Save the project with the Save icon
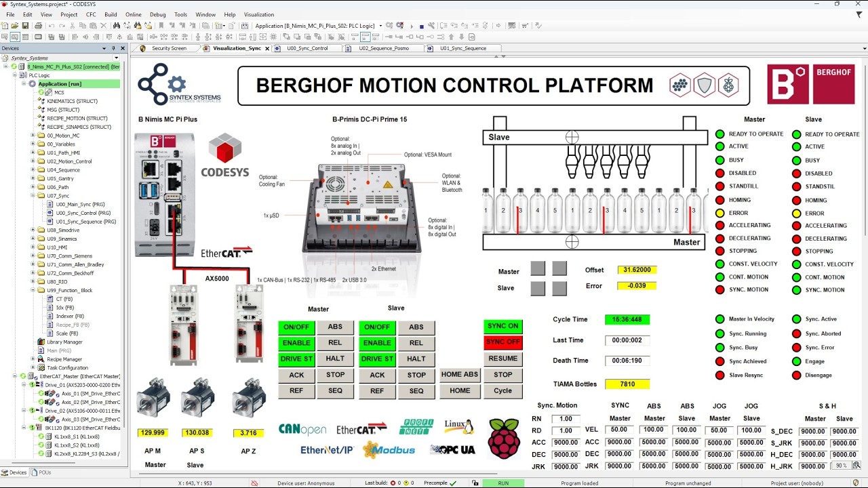The height and width of the screenshot is (488, 868). tap(25, 26)
